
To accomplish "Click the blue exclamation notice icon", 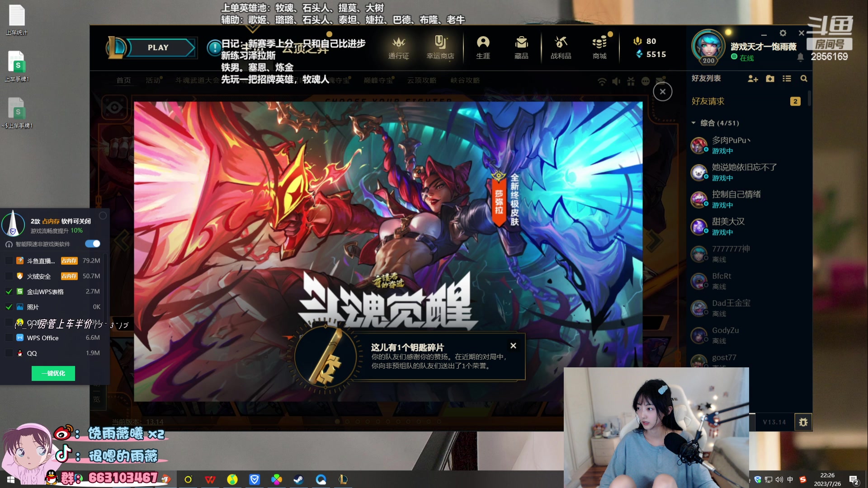I will tap(214, 47).
